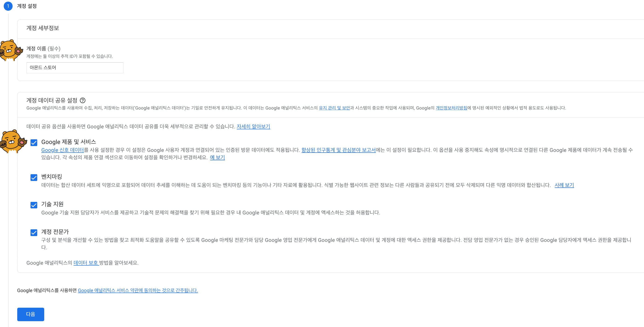This screenshot has height=327, width=644.
Task: Disable the 기술 지원 checkbox
Action: pos(34,205)
